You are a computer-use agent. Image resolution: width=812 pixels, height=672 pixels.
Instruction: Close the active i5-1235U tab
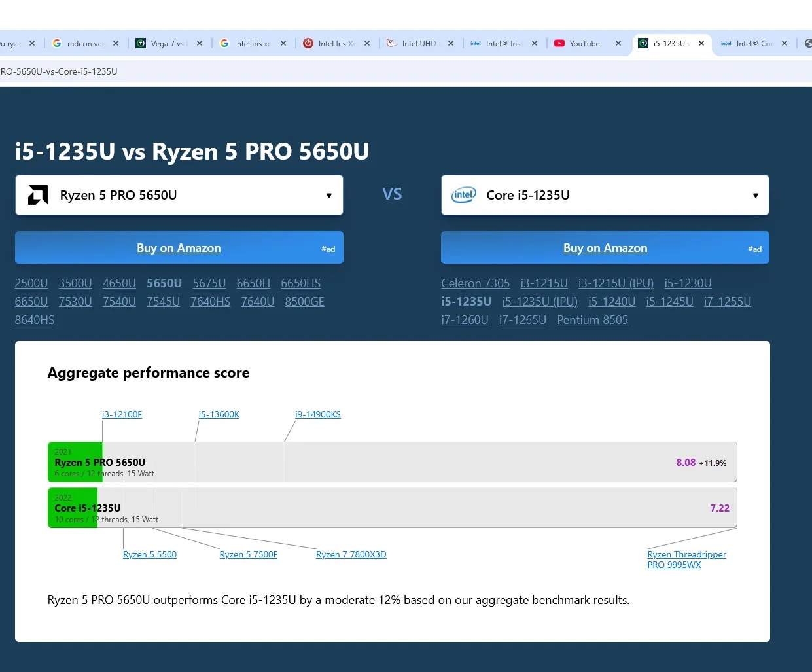(701, 44)
